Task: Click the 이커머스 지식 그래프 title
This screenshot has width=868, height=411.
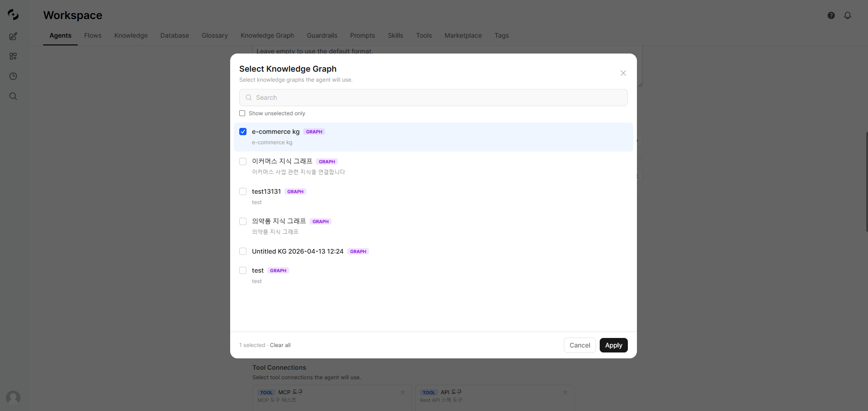Action: coord(282,161)
